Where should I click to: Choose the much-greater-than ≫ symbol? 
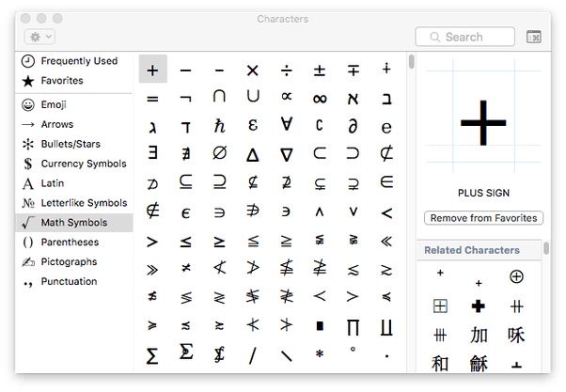pyautogui.click(x=152, y=269)
